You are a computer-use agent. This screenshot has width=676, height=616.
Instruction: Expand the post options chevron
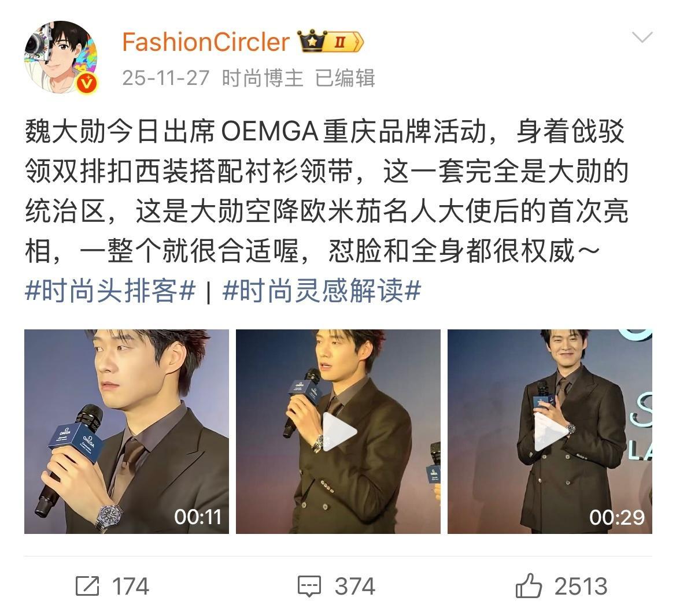[642, 38]
